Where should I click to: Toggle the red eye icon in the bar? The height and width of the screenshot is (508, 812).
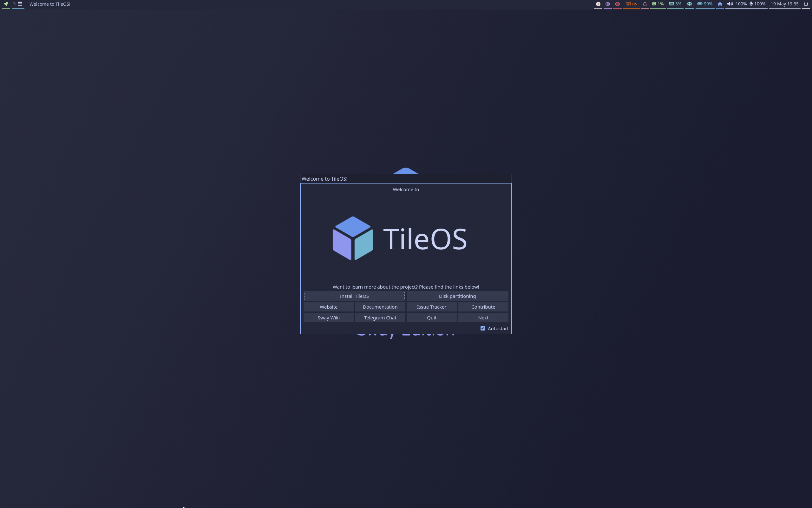click(617, 4)
